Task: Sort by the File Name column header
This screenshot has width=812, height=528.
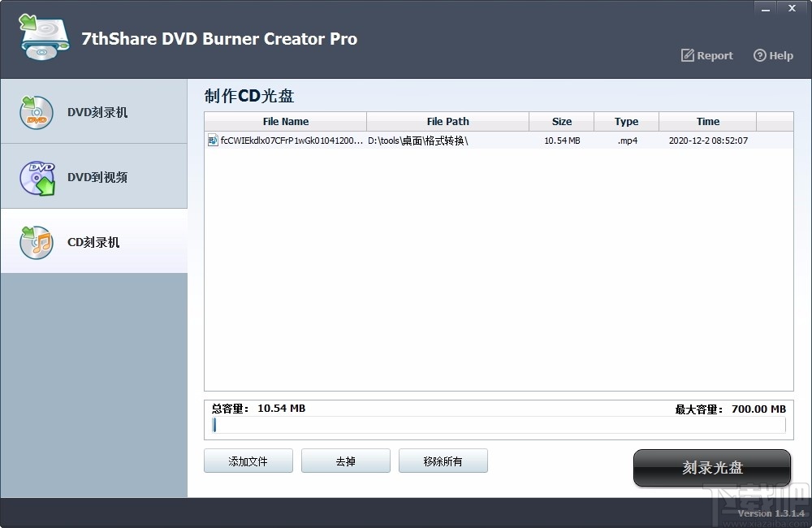Action: [x=285, y=121]
